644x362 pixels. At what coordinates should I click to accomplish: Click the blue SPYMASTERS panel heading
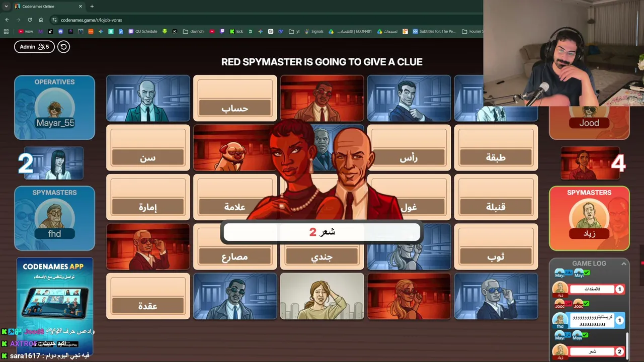click(54, 193)
